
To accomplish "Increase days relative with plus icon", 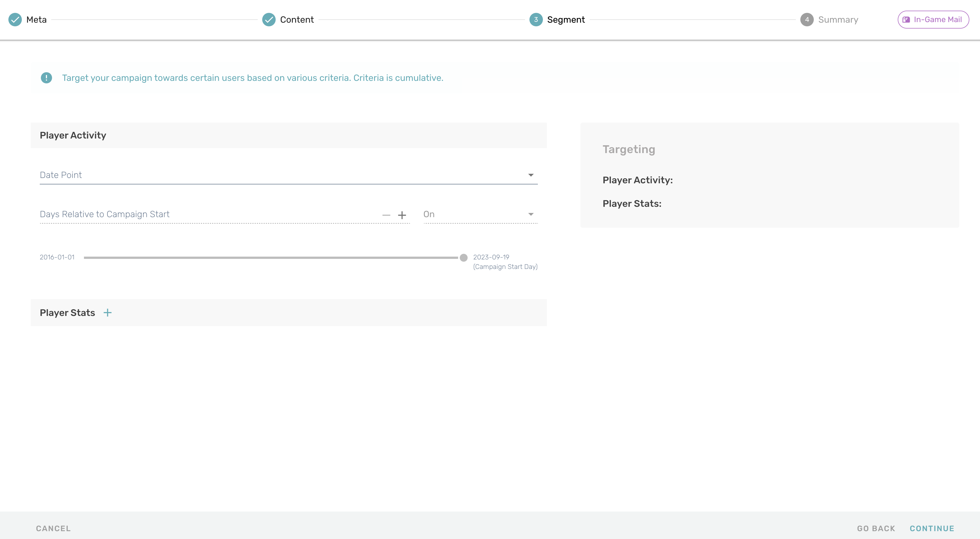I will coord(402,215).
